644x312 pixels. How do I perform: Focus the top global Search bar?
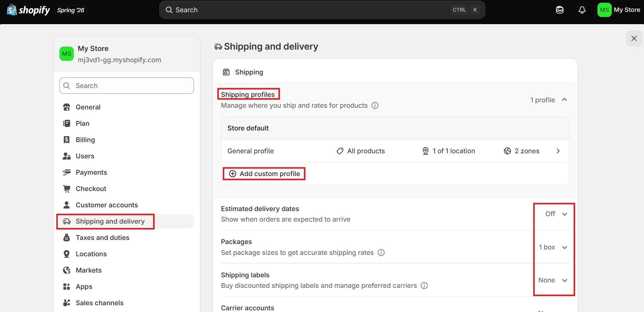coord(322,10)
